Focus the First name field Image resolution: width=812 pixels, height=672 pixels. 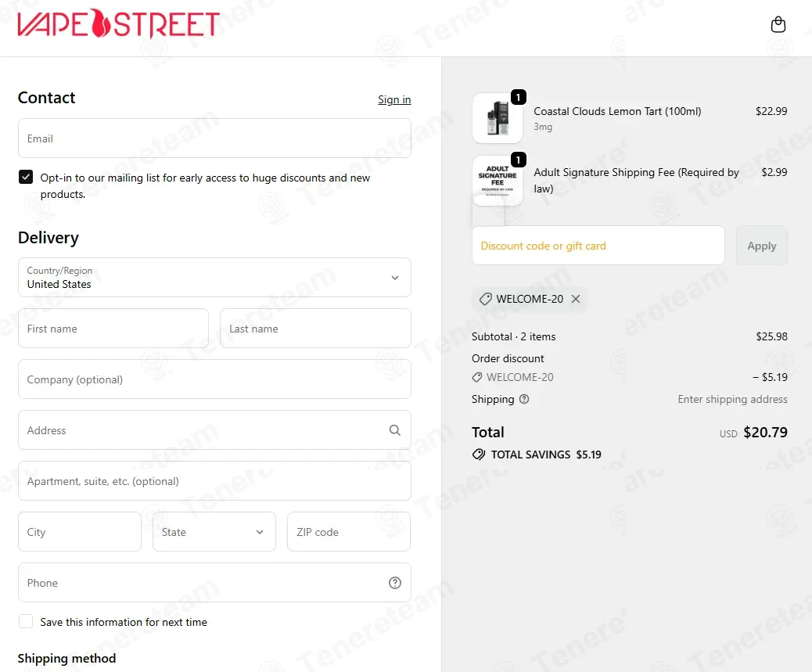tap(113, 329)
